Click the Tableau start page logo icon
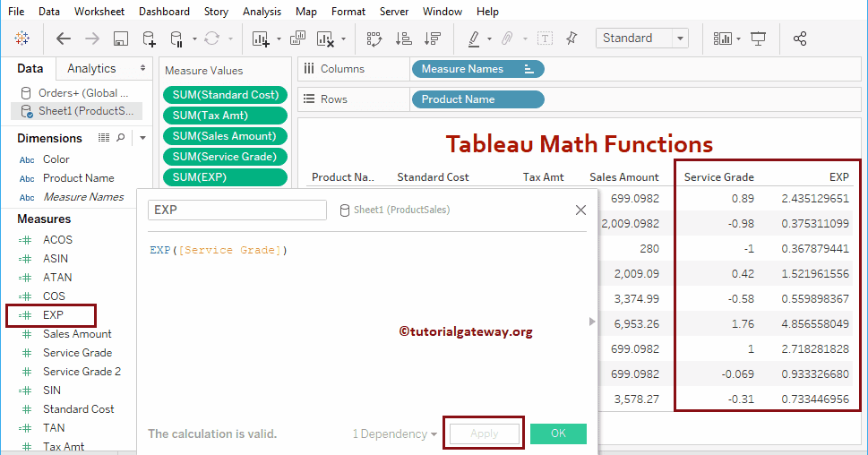The height and width of the screenshot is (455, 868). coord(22,39)
